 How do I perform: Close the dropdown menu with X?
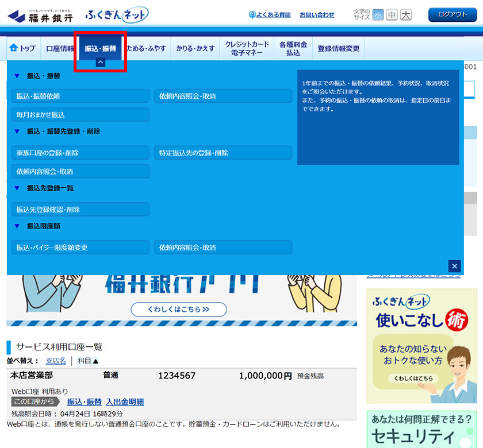[x=455, y=266]
